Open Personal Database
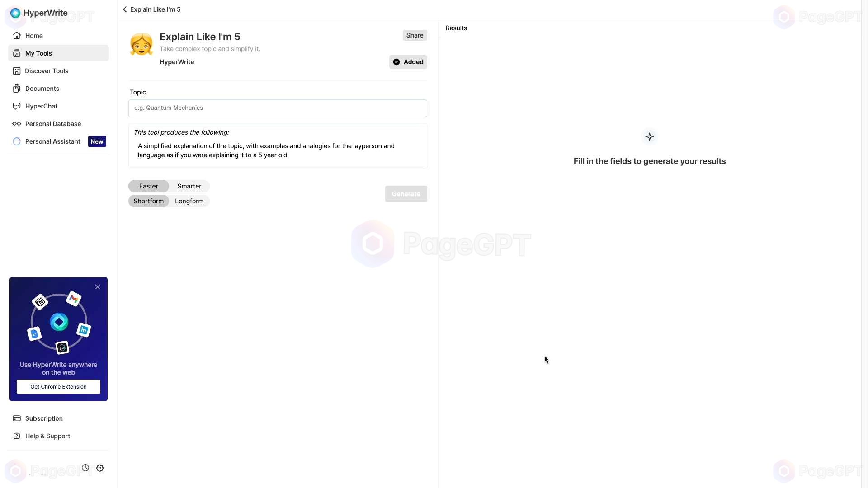 52,123
